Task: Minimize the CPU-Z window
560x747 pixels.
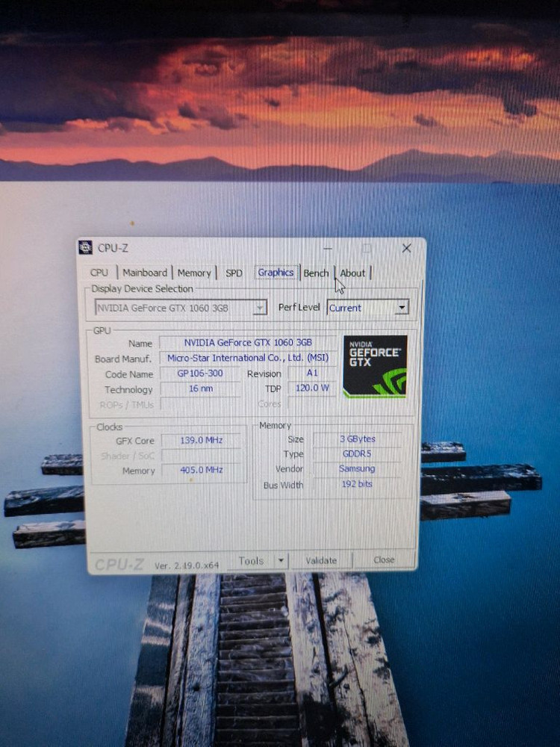Action: pyautogui.click(x=328, y=248)
